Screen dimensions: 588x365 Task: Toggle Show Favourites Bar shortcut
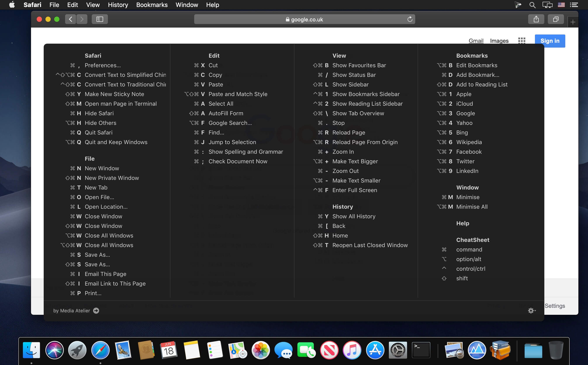(359, 65)
